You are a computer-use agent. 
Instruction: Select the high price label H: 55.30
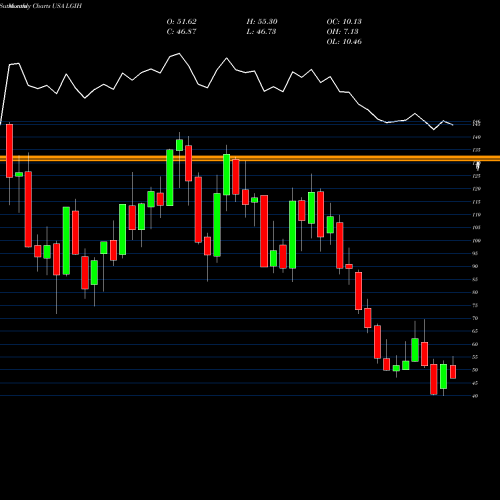[262, 22]
